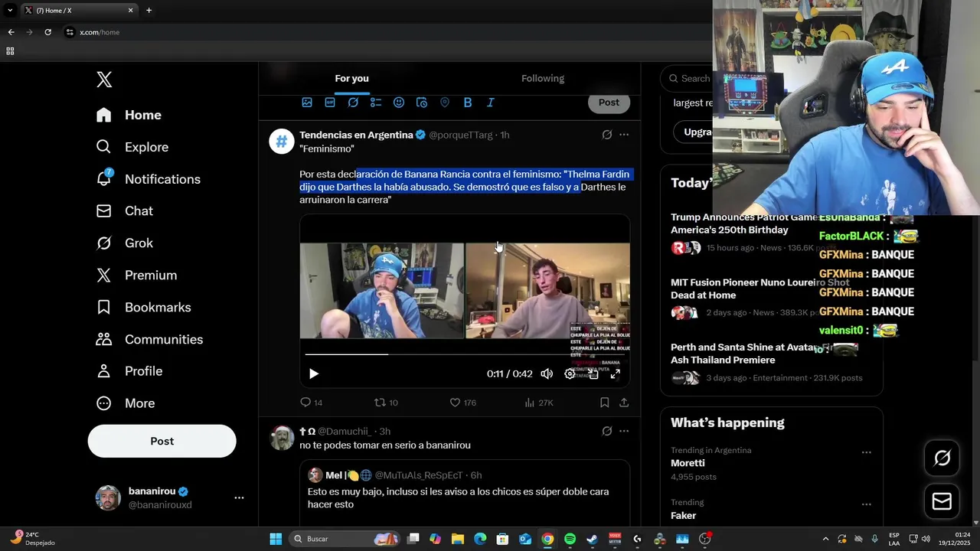Open Grok actions on Damuchii_ post
Screen dimensions: 980x551
(x=607, y=432)
